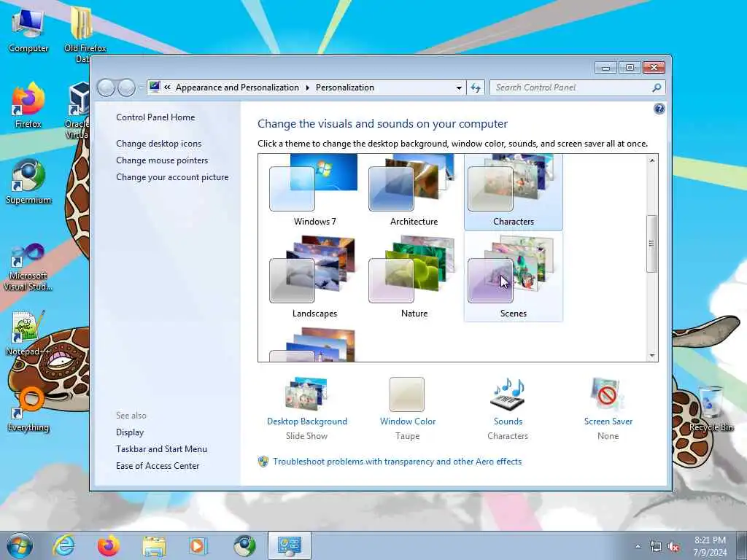Open the Oracle VirtualBox desktop shortcut
Viewport: 747px width, 560px height.
tap(77, 111)
